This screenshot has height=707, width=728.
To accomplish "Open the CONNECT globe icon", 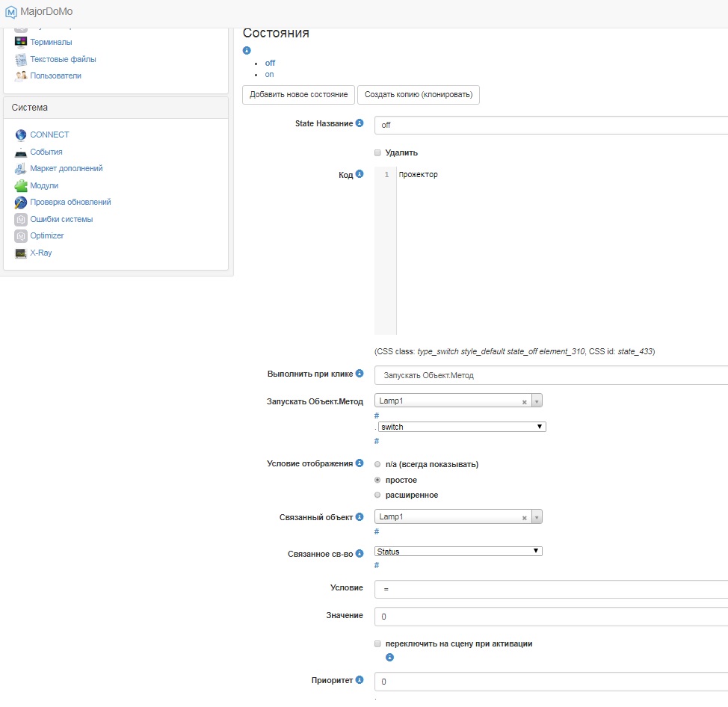I will (21, 135).
